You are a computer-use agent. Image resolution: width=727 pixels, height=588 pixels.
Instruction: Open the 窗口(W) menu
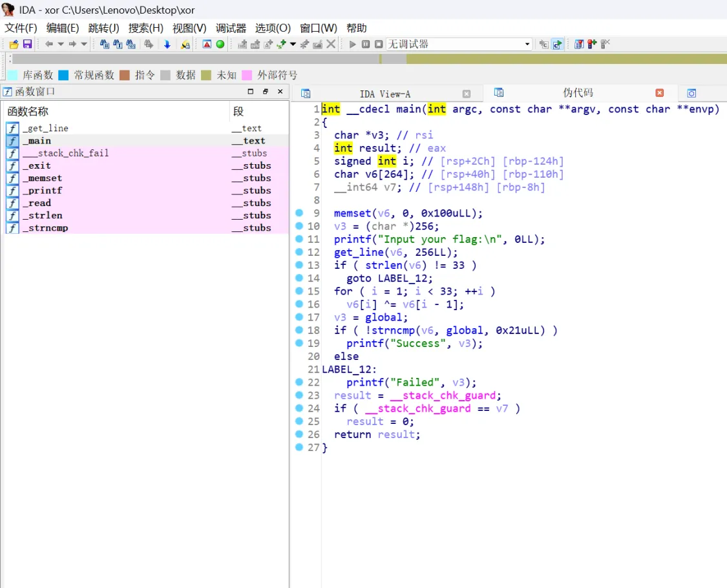pyautogui.click(x=318, y=28)
